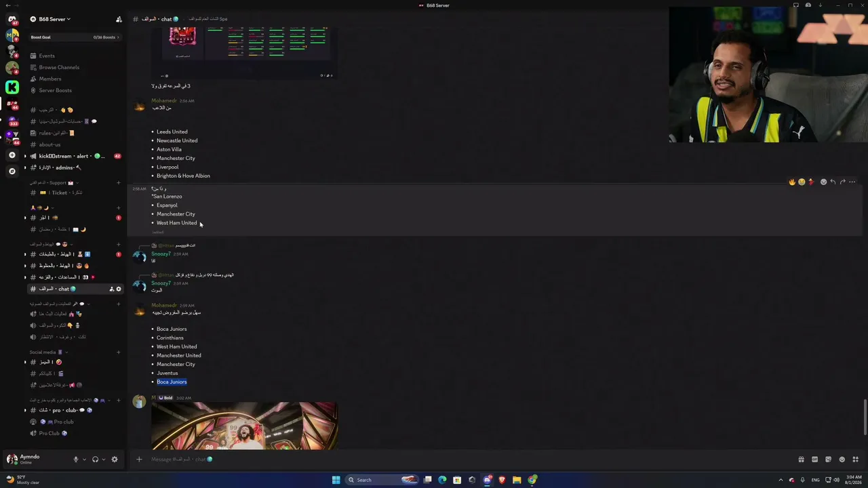This screenshot has width=868, height=488.
Task: Click create invite icon on chat channel
Action: click(x=111, y=289)
